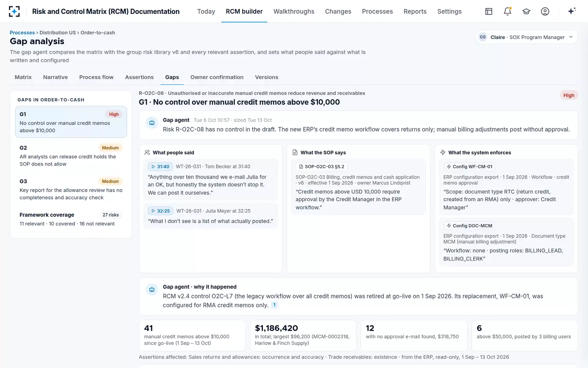Open the learning graduation cap icon
The width and height of the screenshot is (588, 368).
click(526, 11)
